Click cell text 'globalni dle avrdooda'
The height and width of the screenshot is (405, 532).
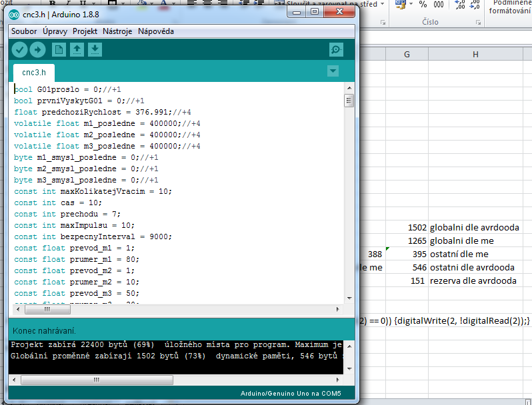(x=474, y=227)
